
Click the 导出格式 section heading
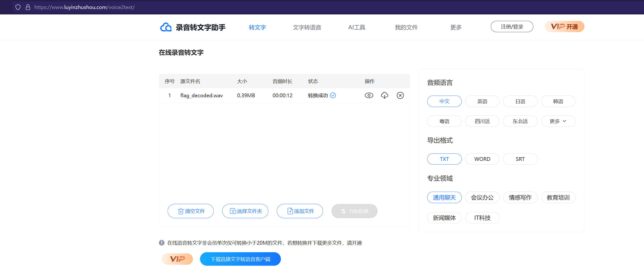click(x=440, y=140)
